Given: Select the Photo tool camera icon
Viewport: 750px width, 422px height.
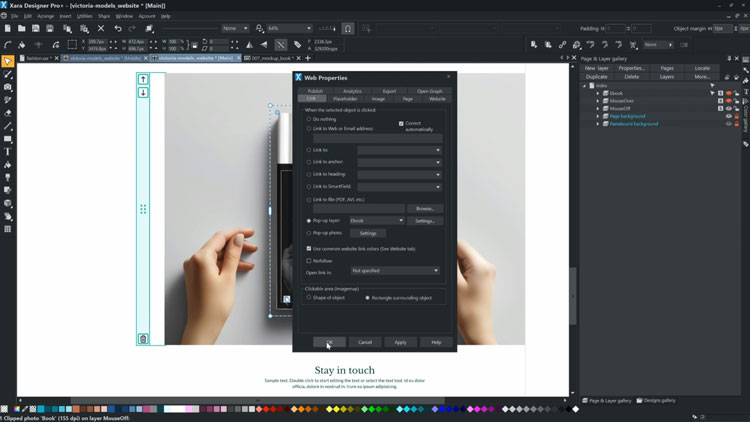Looking at the screenshot, I should click(x=8, y=87).
